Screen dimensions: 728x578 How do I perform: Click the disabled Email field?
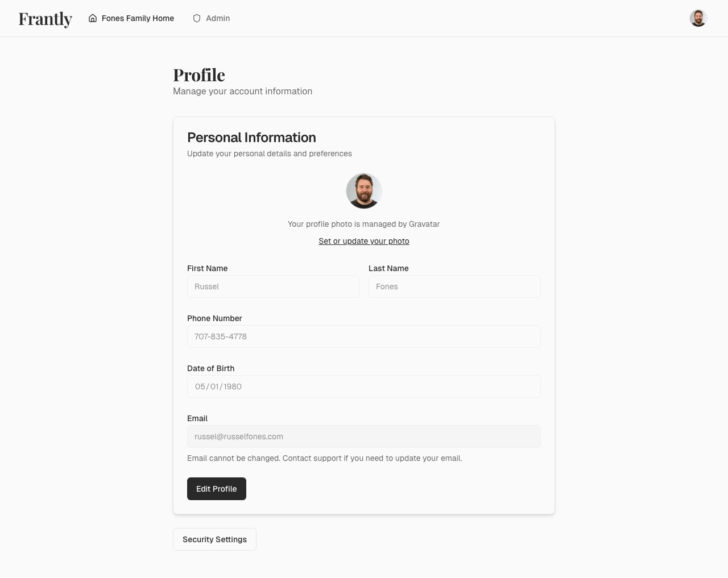tap(363, 436)
